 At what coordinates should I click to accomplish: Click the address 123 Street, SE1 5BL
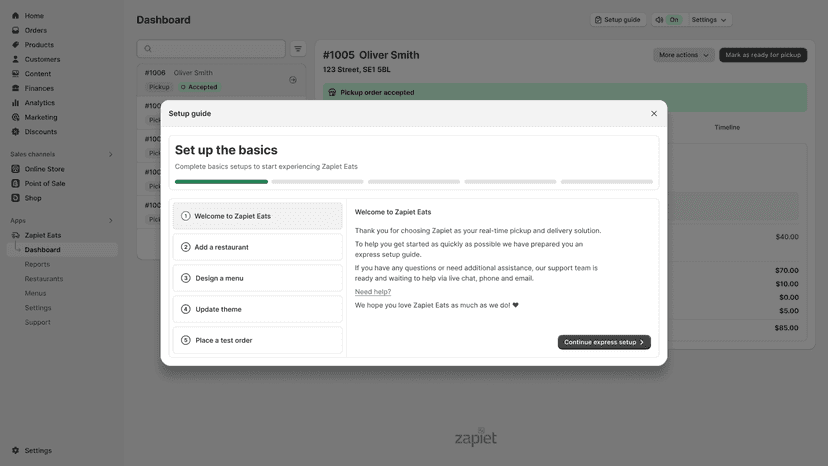(357, 70)
